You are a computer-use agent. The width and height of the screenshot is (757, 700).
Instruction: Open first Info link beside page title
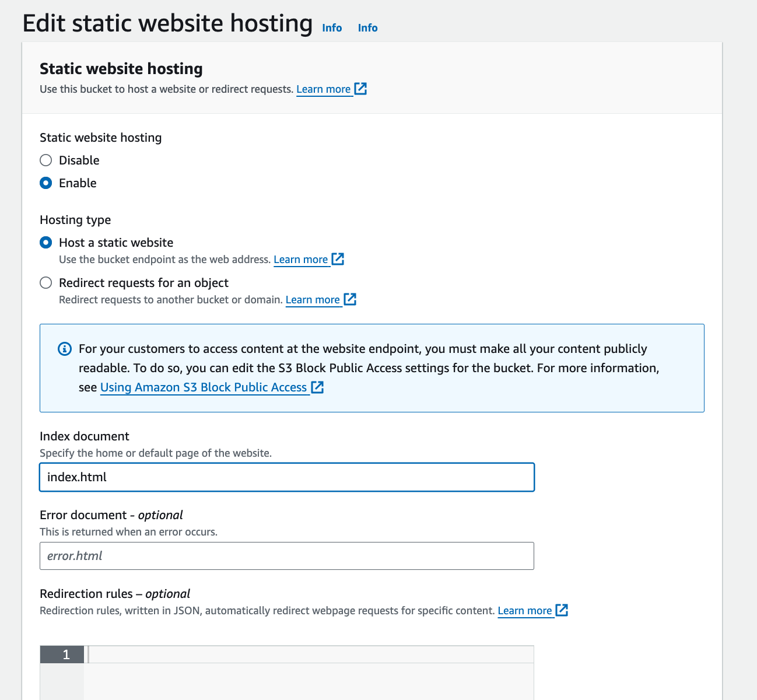tap(332, 28)
